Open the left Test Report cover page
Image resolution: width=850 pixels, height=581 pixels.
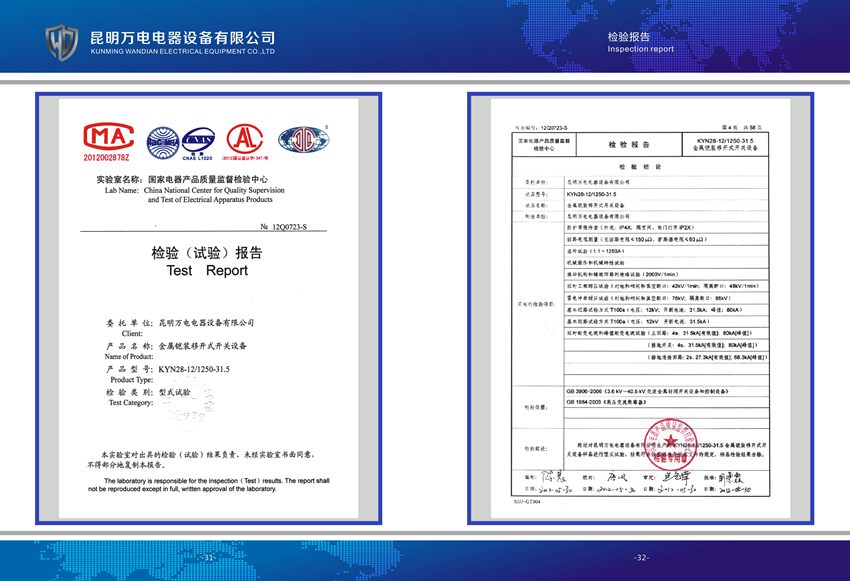click(207, 308)
